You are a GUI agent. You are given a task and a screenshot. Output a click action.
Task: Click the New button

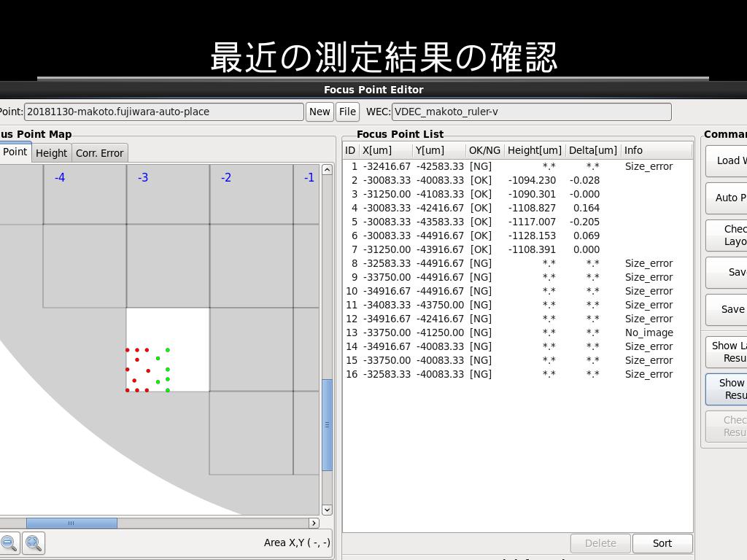(x=320, y=112)
